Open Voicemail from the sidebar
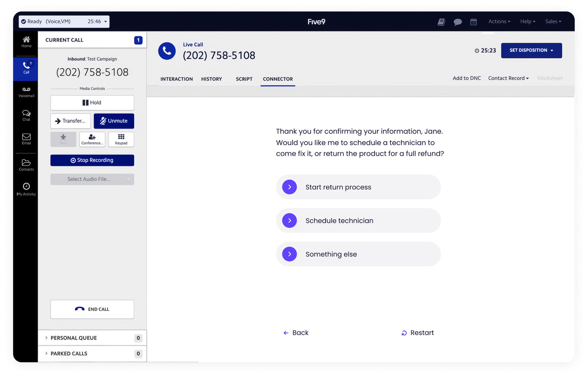 tap(26, 92)
